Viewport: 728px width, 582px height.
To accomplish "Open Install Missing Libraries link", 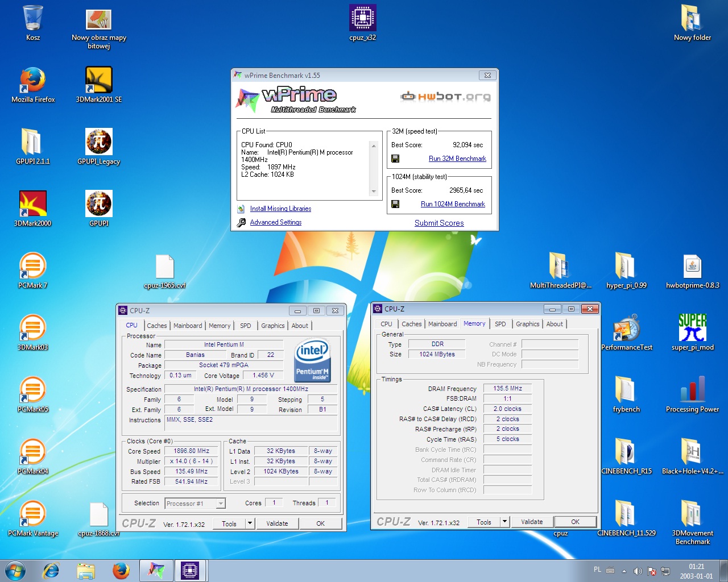I will (280, 209).
